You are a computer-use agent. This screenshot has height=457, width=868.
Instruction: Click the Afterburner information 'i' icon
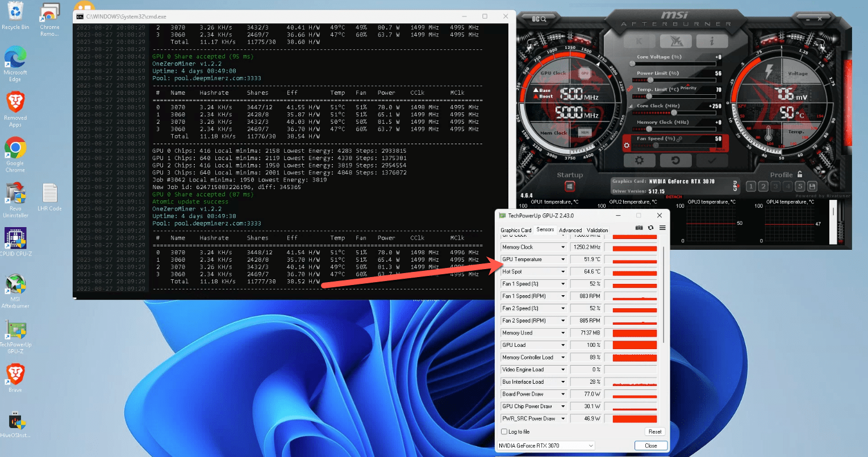click(x=712, y=41)
